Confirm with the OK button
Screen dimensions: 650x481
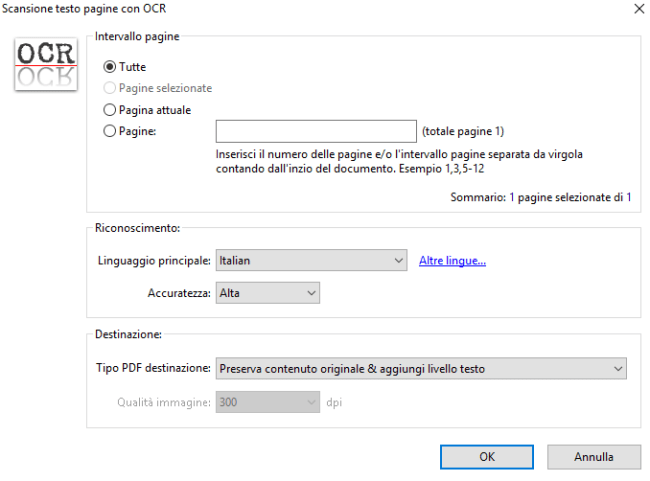[x=486, y=456]
